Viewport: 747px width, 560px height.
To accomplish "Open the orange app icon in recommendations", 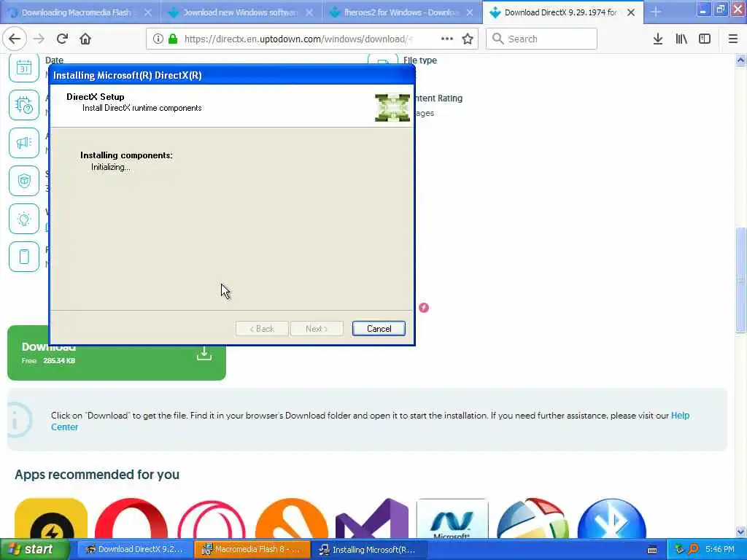I will 292,518.
